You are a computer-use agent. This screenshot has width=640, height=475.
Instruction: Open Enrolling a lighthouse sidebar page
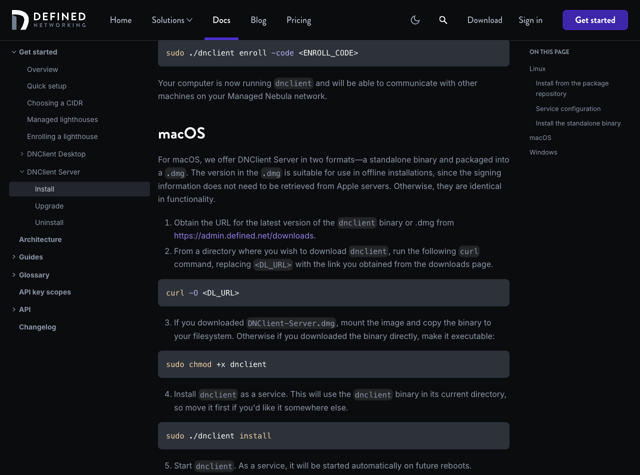[x=62, y=136]
